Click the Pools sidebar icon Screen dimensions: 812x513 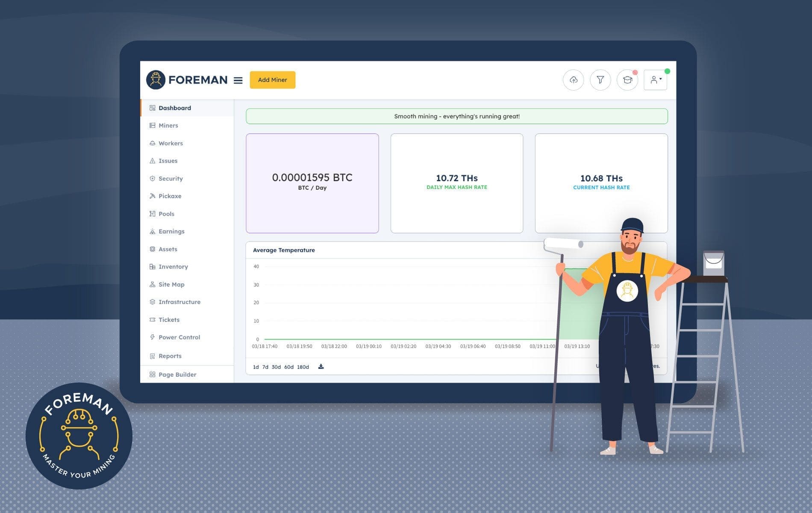click(152, 214)
